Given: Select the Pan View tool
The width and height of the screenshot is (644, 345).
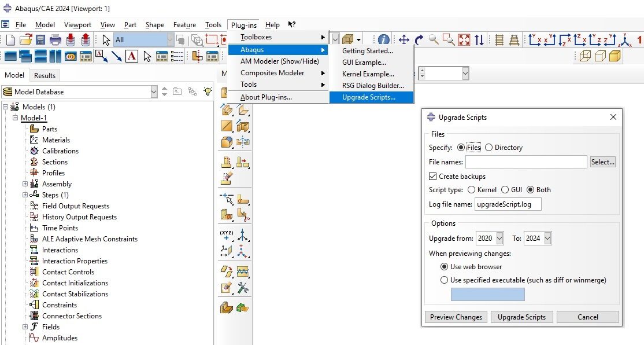Looking at the screenshot, I should [404, 39].
